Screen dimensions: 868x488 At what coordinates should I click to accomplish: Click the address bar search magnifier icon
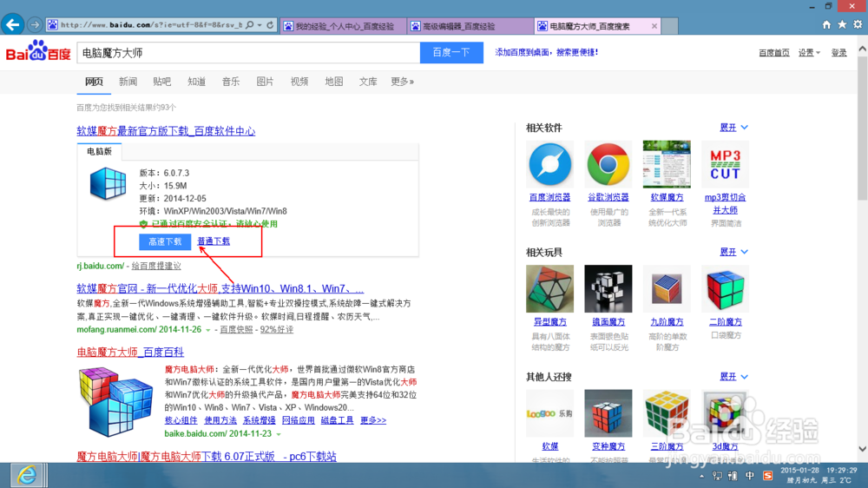(x=250, y=25)
